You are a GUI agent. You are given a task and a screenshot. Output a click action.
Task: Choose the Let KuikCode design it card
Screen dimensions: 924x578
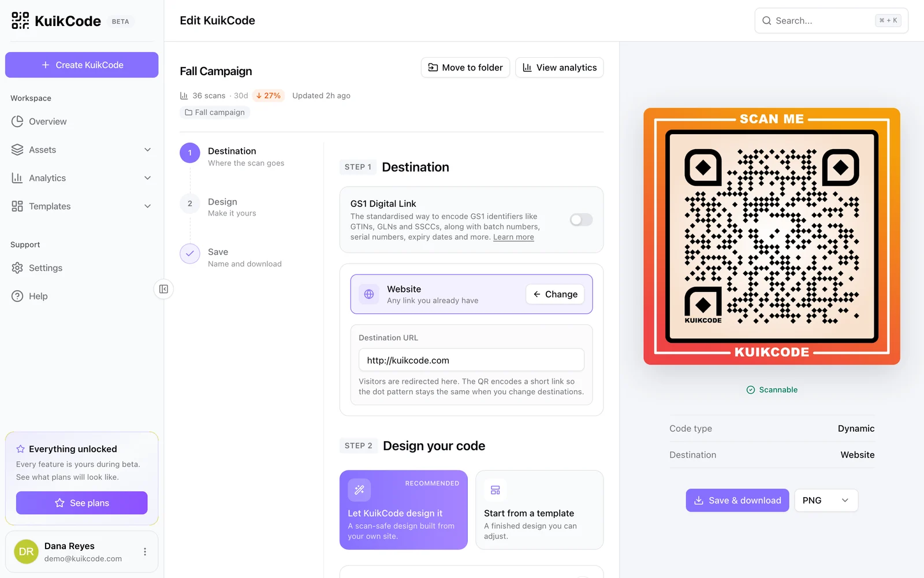[404, 510]
